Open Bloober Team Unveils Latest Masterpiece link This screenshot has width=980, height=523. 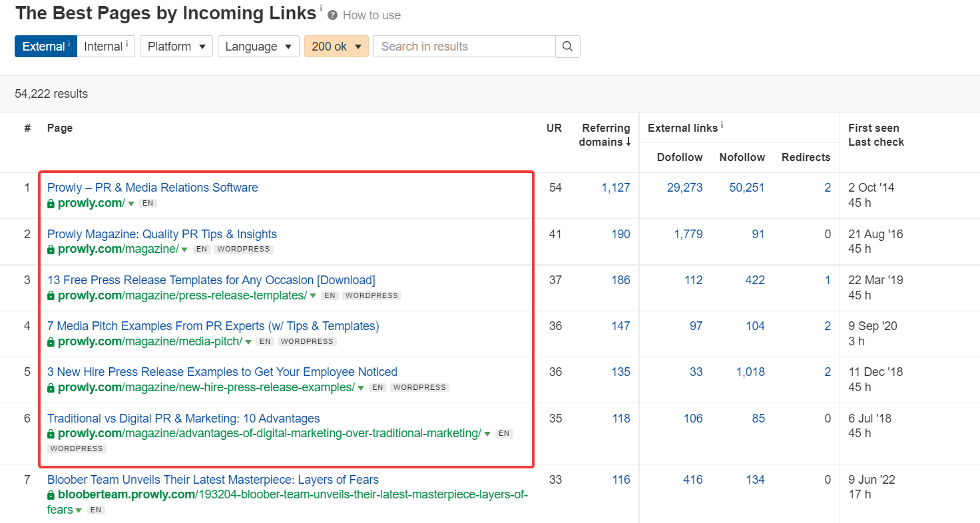click(x=213, y=480)
